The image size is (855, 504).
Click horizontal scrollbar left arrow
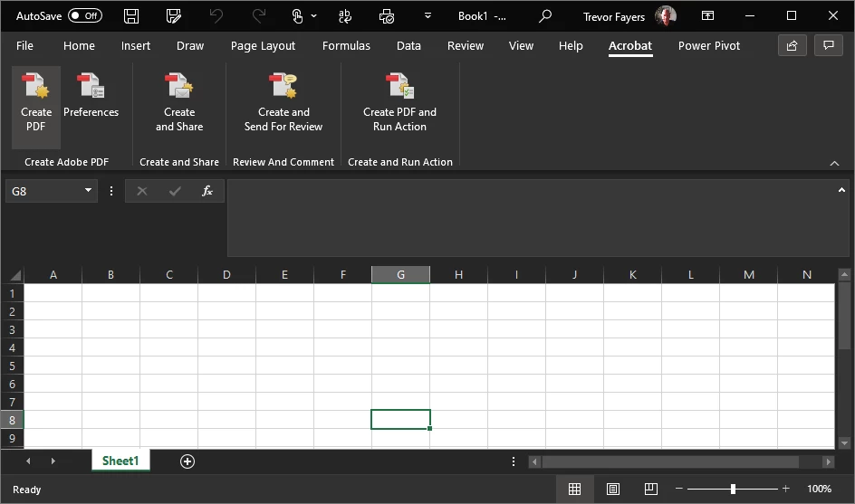coord(534,461)
